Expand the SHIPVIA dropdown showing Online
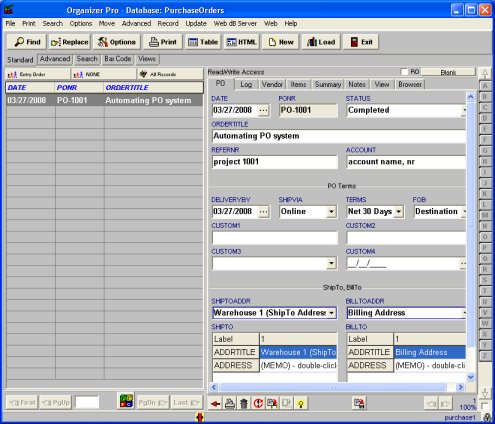Viewport: 495px width, 424px height. click(x=331, y=212)
